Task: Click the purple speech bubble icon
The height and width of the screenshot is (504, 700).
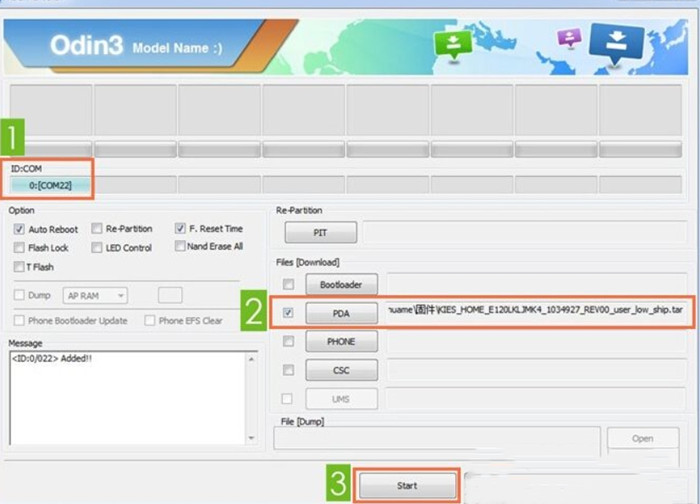Action: pos(569,37)
